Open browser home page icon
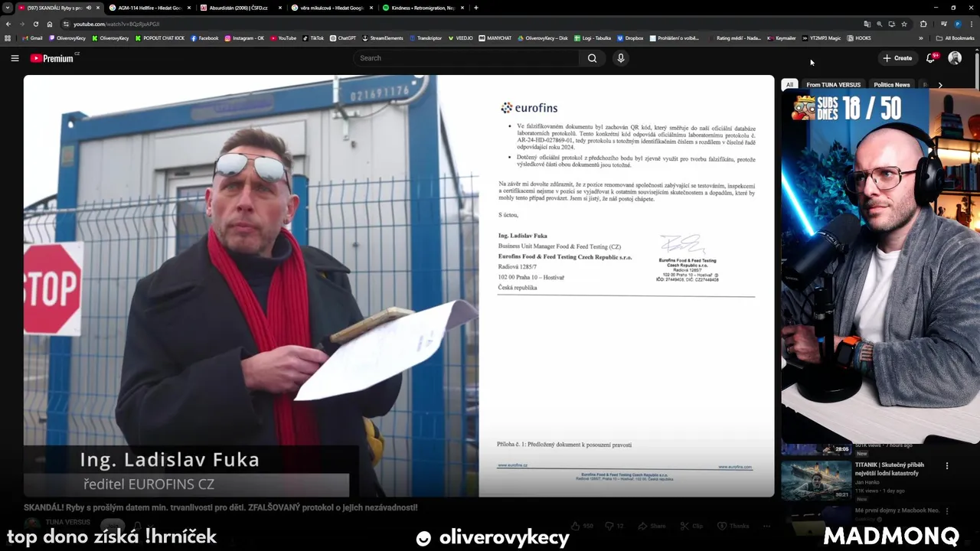The image size is (980, 551). point(50,24)
